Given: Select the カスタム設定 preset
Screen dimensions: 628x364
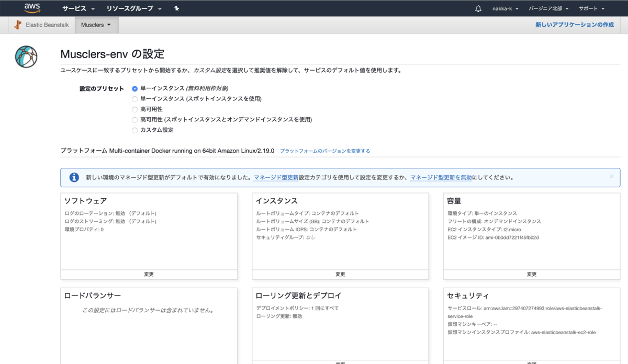Looking at the screenshot, I should 135,130.
